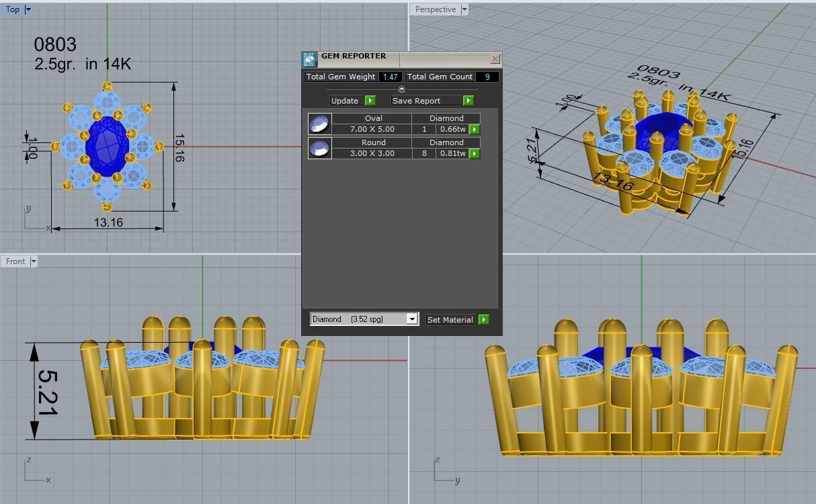This screenshot has width=816, height=504.
Task: Click the Save Report button label
Action: click(x=427, y=100)
